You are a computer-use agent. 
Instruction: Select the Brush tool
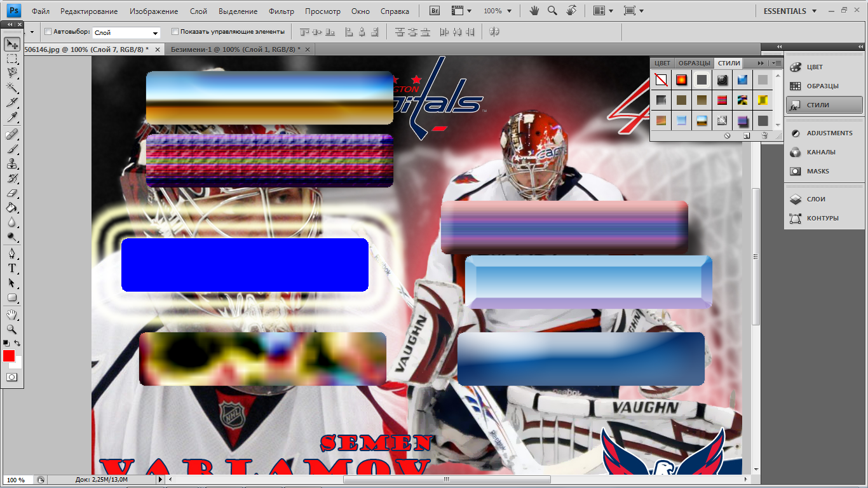pos(12,149)
